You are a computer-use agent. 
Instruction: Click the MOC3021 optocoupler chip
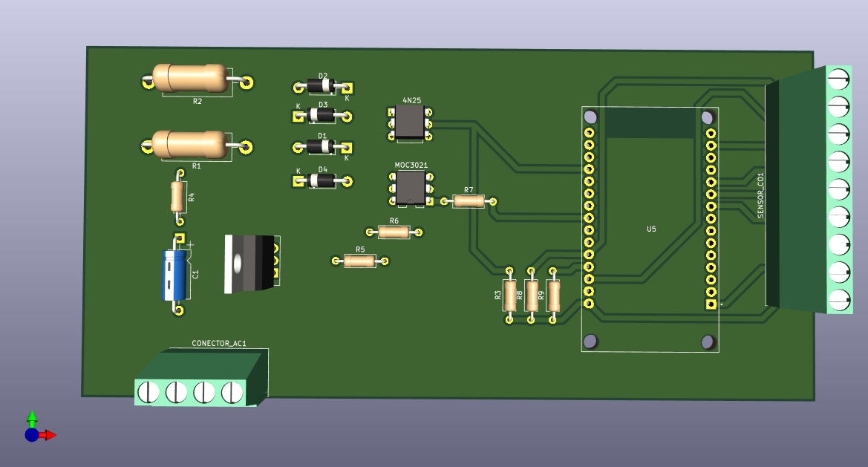409,187
